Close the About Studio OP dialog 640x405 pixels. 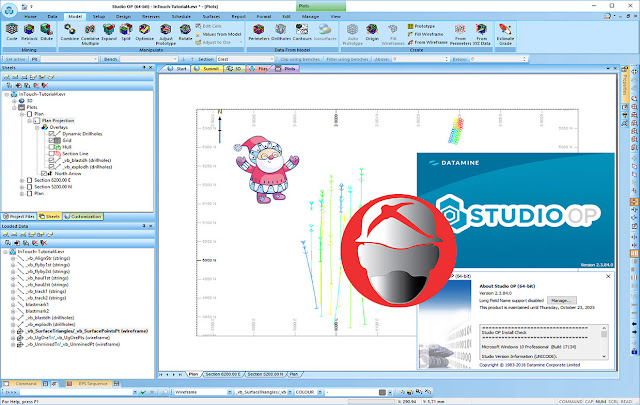coord(608,276)
